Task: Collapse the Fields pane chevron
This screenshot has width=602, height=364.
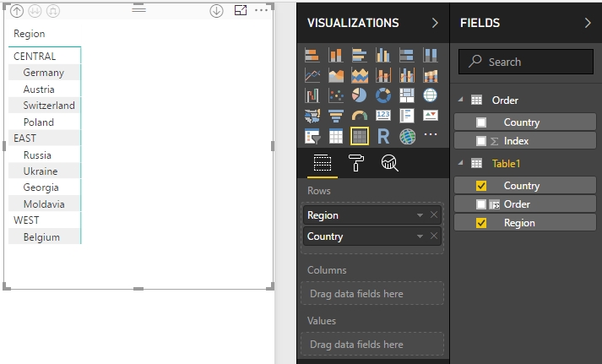Action: click(588, 23)
